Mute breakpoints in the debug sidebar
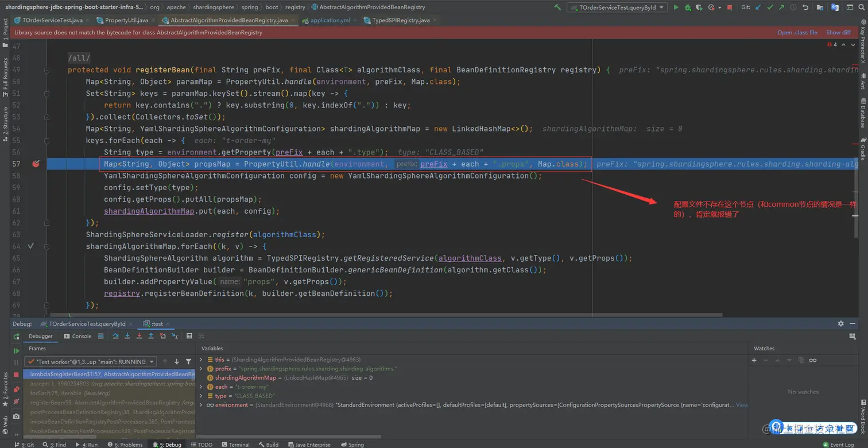Screen dimensions: 868x448 (16, 401)
